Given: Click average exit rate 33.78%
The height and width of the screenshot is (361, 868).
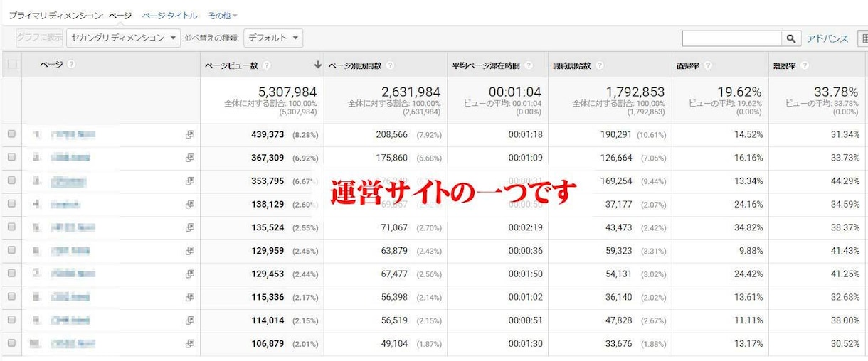Looking at the screenshot, I should click(836, 92).
